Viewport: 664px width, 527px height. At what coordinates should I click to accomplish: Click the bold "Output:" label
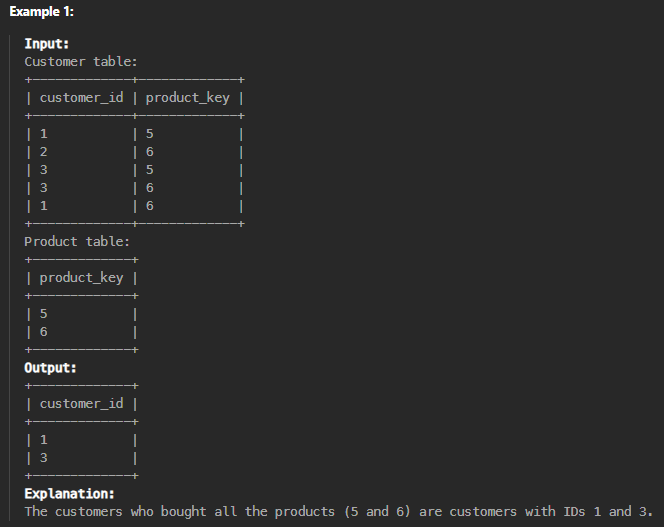coord(50,368)
